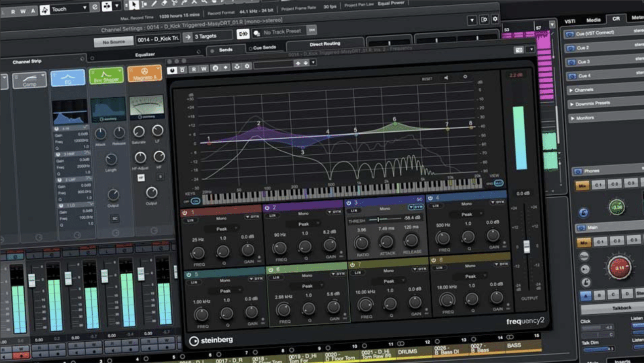The width and height of the screenshot is (644, 363).
Task: Click the 3 Targets output routing button
Action: coord(212,36)
